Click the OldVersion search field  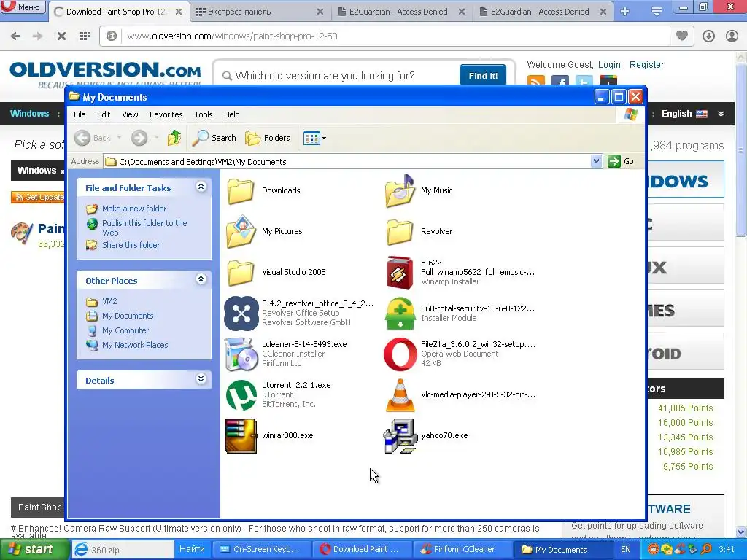(338, 76)
